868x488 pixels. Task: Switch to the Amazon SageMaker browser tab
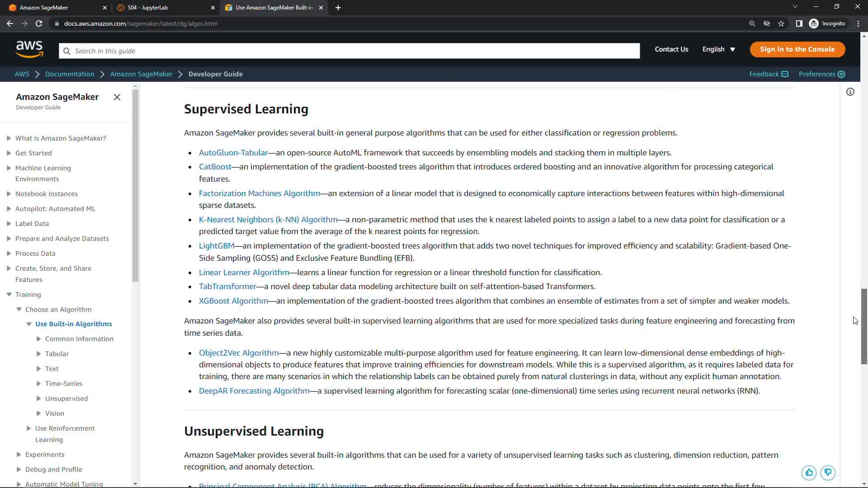point(44,8)
